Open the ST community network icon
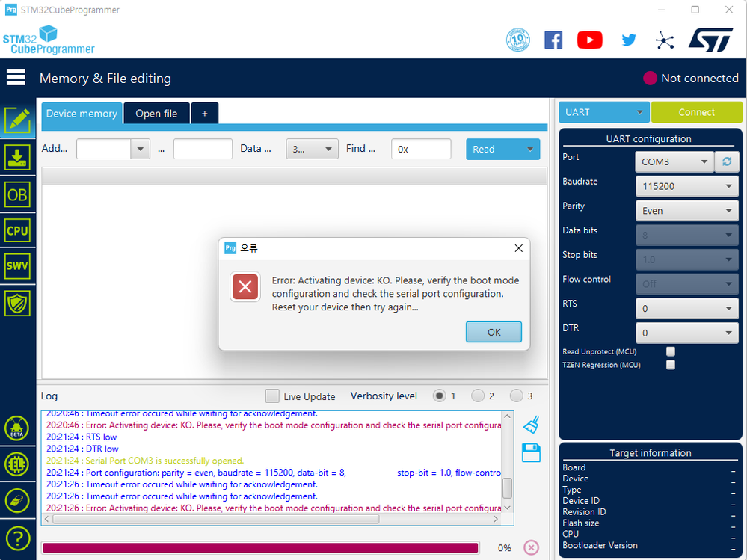The image size is (747, 560). point(665,40)
